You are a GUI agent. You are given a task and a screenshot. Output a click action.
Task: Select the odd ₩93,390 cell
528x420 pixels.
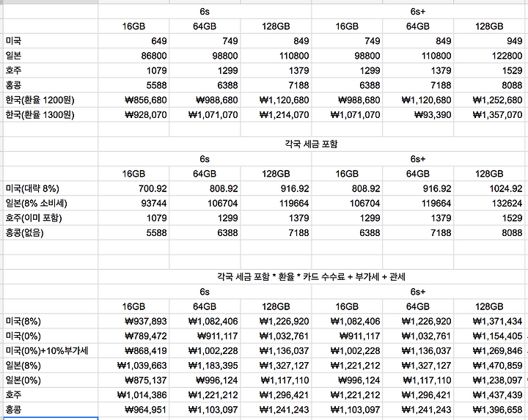[418, 115]
